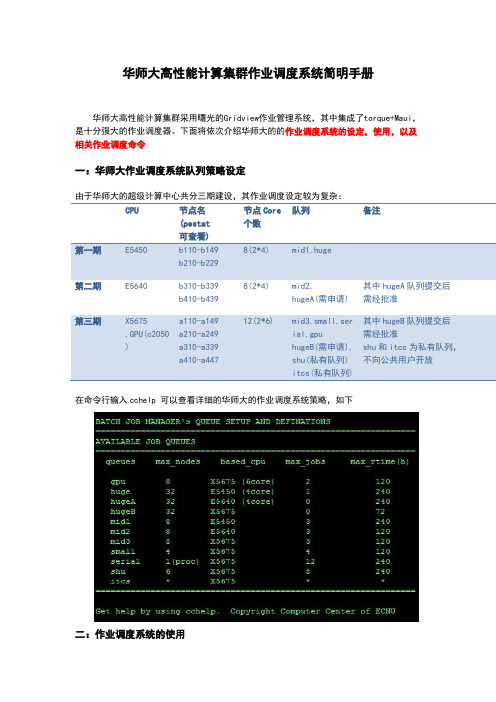
Task: Click the 12(2*6) core count cell
Action: tap(258, 321)
